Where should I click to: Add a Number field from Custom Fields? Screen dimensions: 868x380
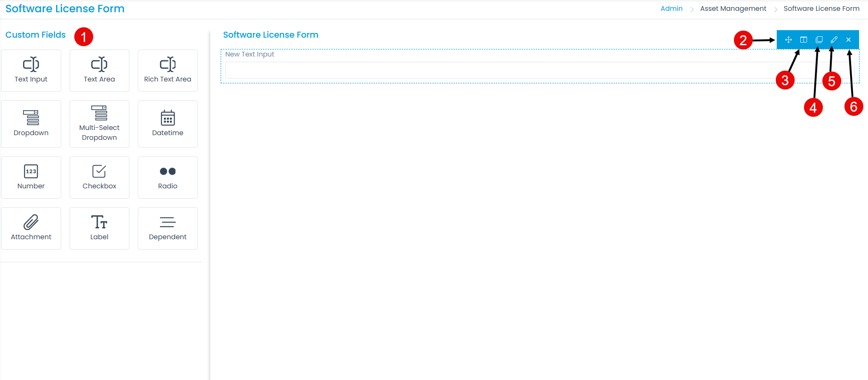point(31,178)
